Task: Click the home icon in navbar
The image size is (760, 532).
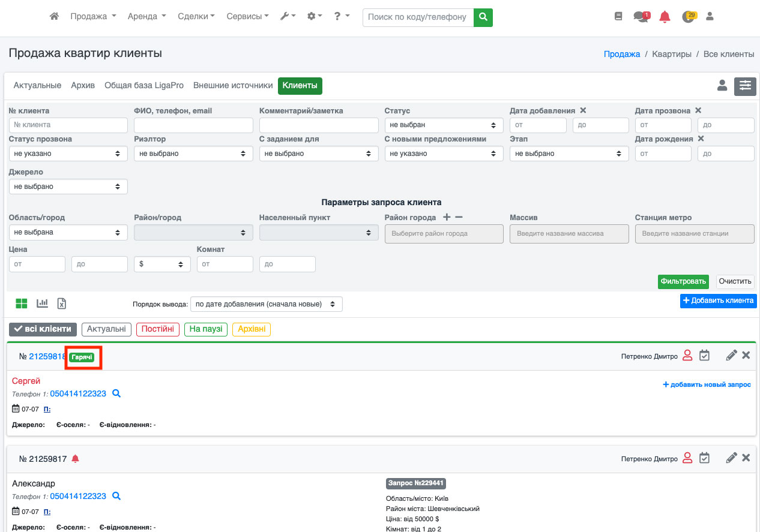Action: coord(54,17)
